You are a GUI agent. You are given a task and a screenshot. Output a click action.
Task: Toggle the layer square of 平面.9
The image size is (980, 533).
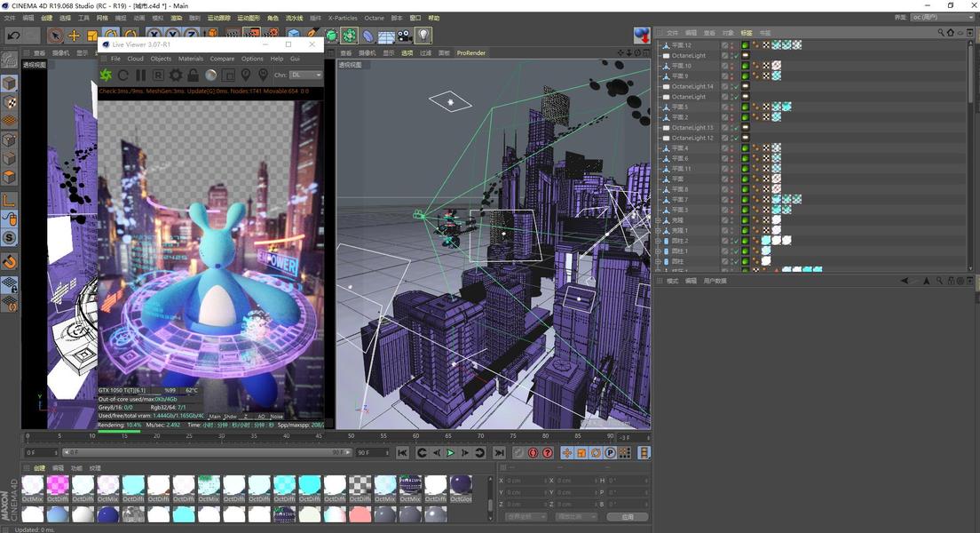point(724,76)
